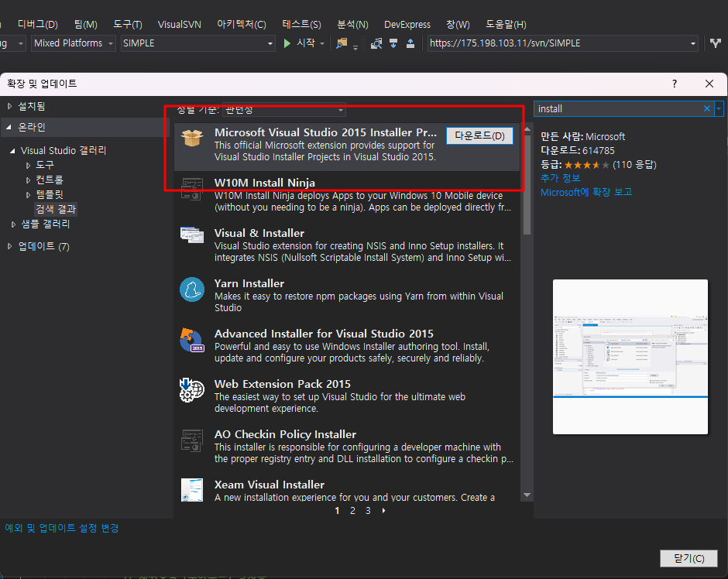This screenshot has width=728, height=579.
Task: Go to results page 2
Action: click(x=352, y=511)
